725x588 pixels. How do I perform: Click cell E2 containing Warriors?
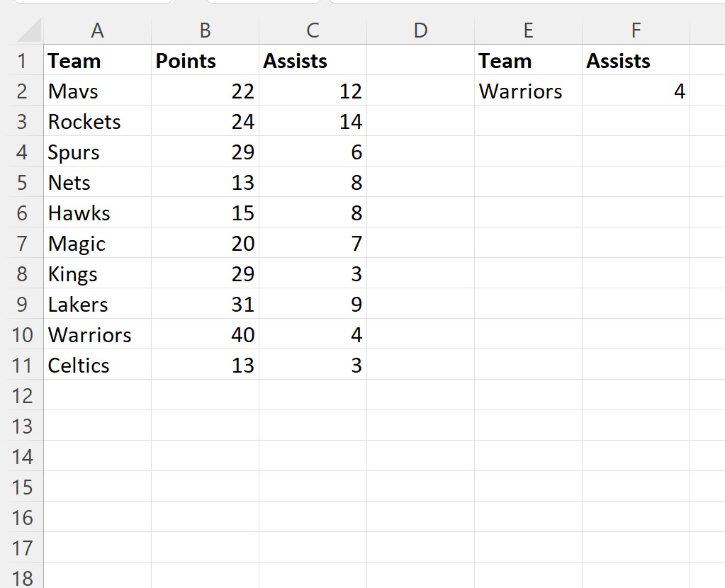528,91
